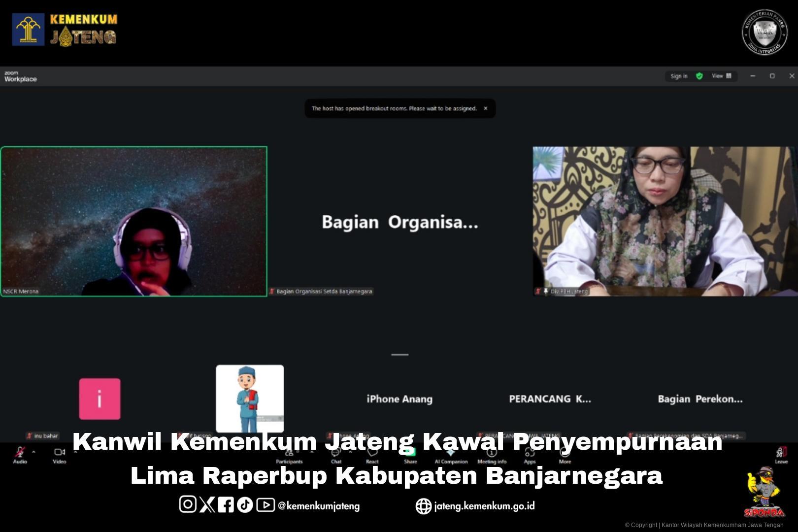Image resolution: width=798 pixels, height=532 pixels.
Task: Turn on camera with Video button
Action: click(x=59, y=454)
